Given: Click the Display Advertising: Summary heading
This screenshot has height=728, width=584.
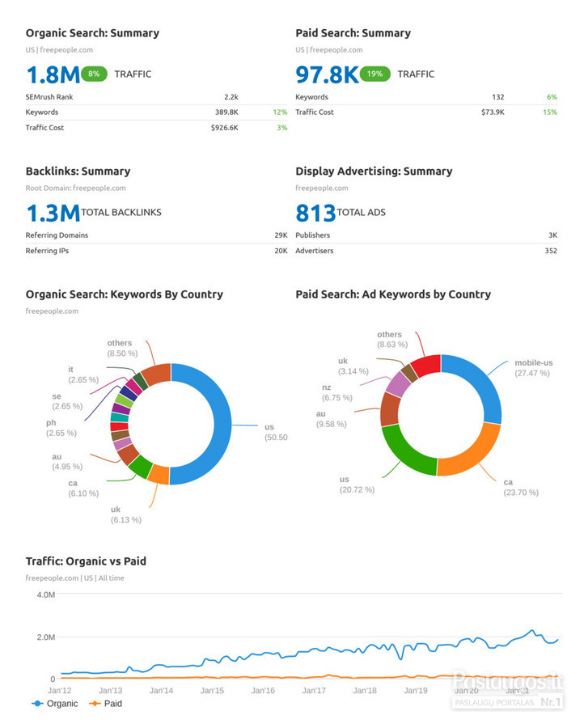Looking at the screenshot, I should pos(374,171).
